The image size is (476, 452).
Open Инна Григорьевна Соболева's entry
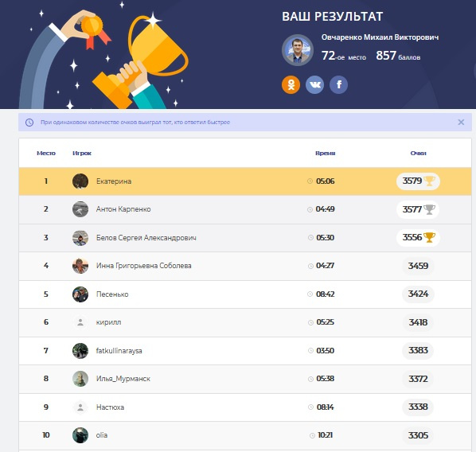[x=245, y=266]
